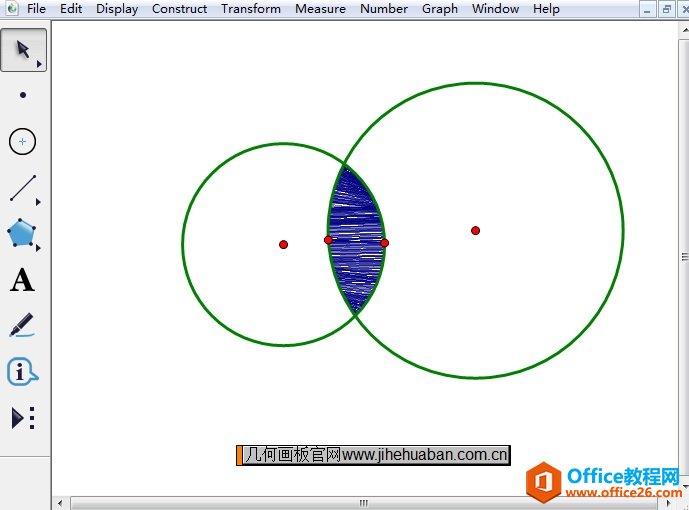Click the vertical scrollbar up arrow
689x510 pixels.
click(x=682, y=28)
